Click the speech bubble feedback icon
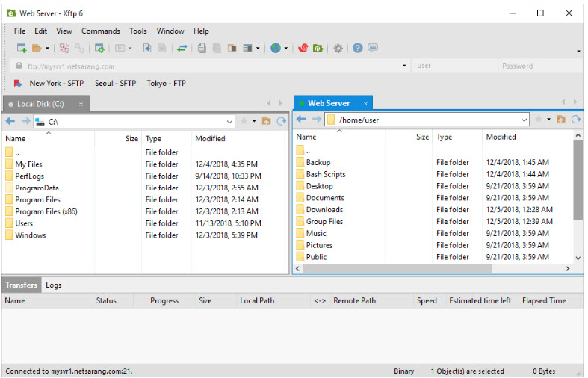 click(372, 49)
